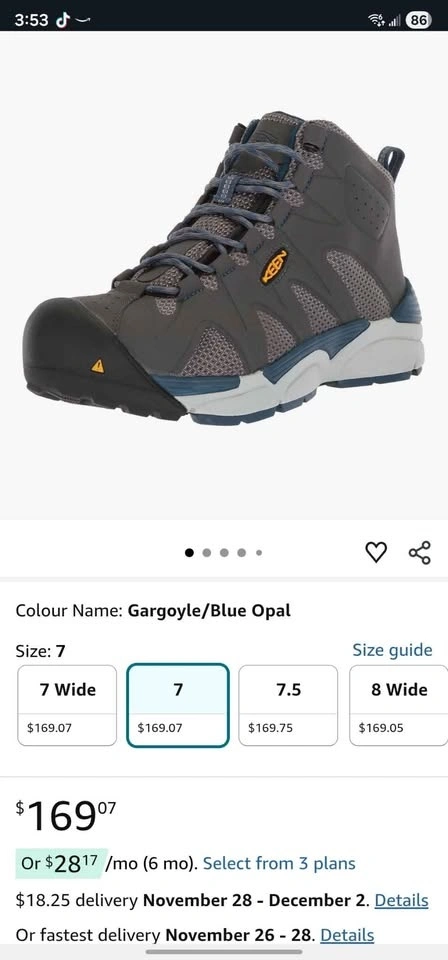
Task: Open Select from 3 plans link
Action: click(x=279, y=863)
